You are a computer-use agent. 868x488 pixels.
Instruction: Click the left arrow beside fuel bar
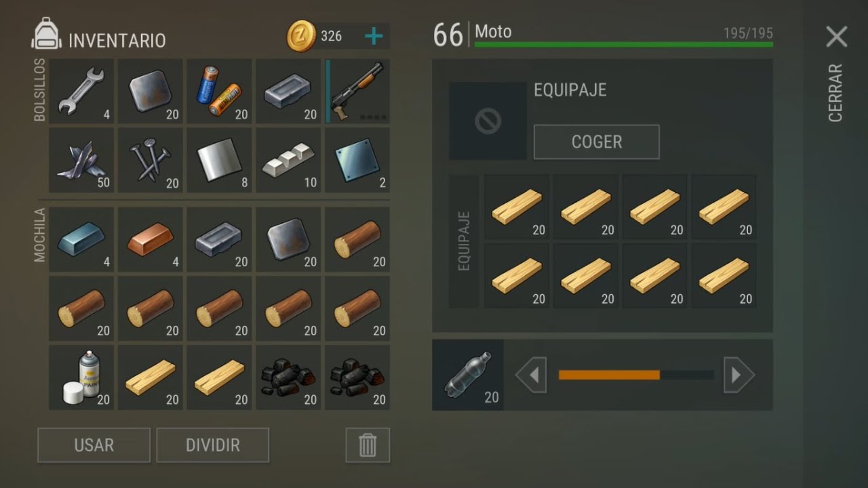coord(531,375)
